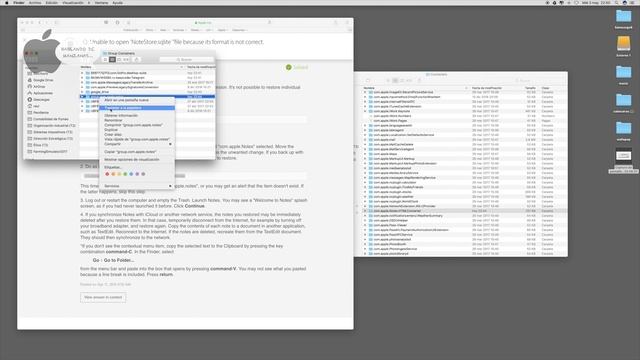
Task: Open the screenshot thumbnail file on desktop
Action: point(623,156)
